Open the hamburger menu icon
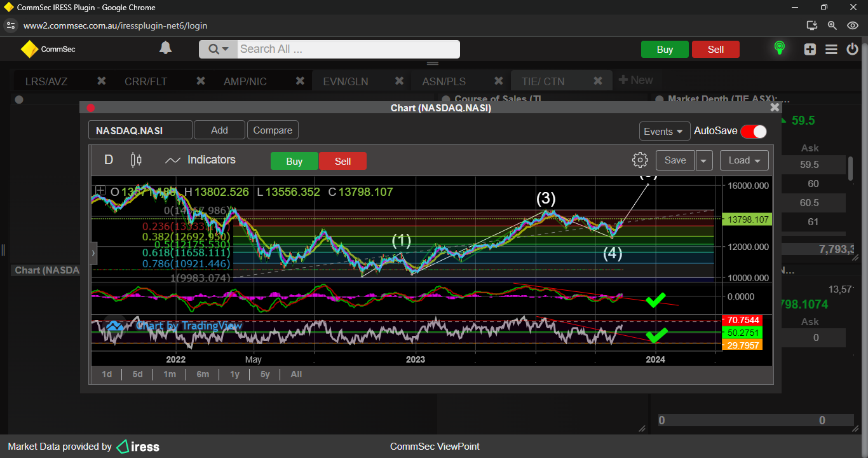This screenshot has width=868, height=458. tap(831, 49)
